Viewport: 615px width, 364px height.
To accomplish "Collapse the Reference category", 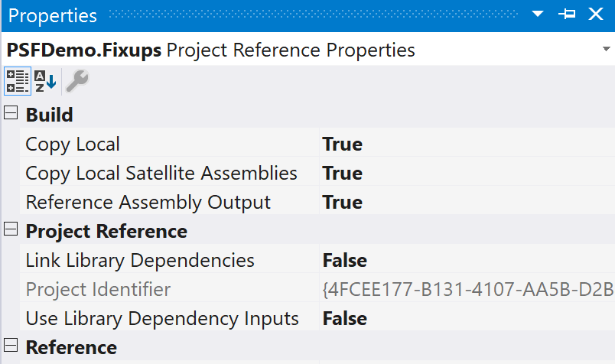I will point(11,347).
